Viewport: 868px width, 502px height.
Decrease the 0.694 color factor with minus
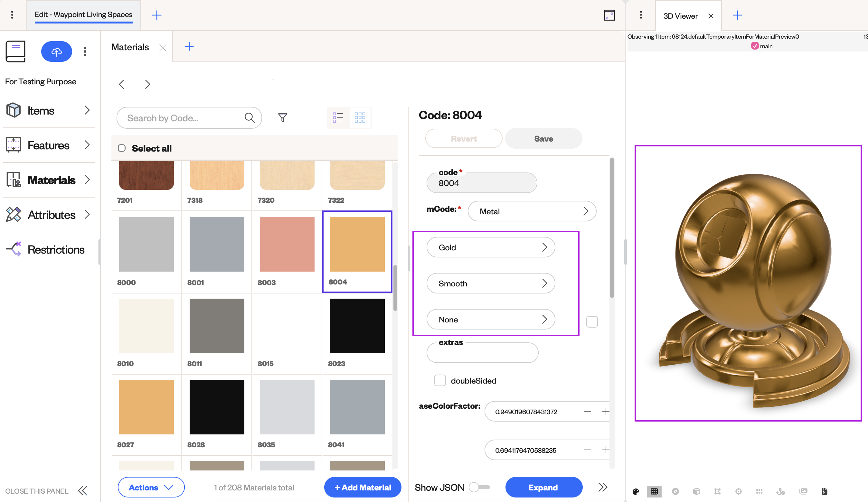[587, 450]
